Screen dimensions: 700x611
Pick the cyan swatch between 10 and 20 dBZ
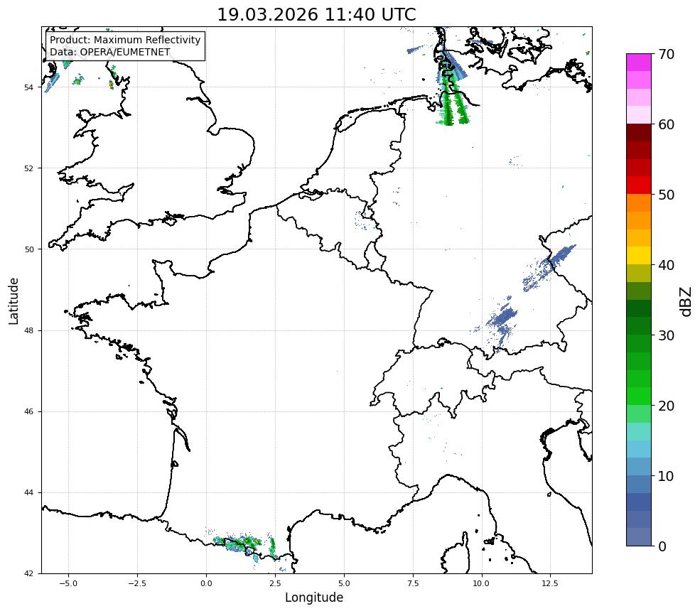pos(639,449)
